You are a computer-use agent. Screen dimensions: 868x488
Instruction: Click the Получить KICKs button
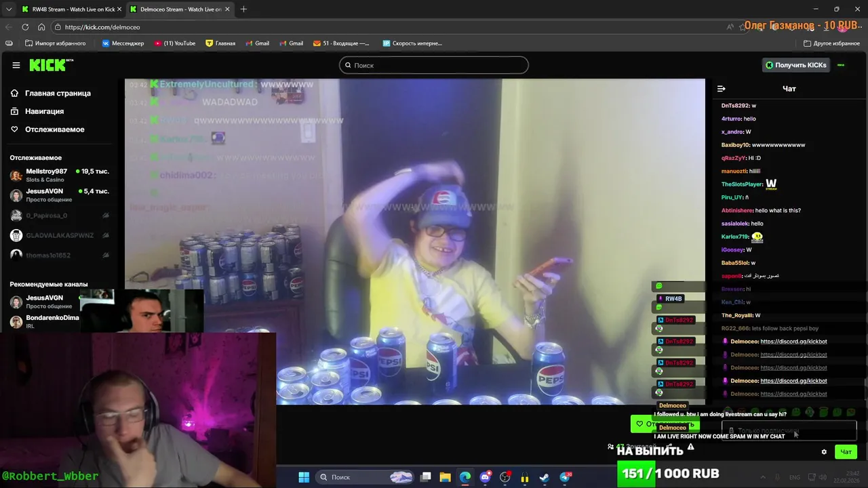[x=796, y=65]
